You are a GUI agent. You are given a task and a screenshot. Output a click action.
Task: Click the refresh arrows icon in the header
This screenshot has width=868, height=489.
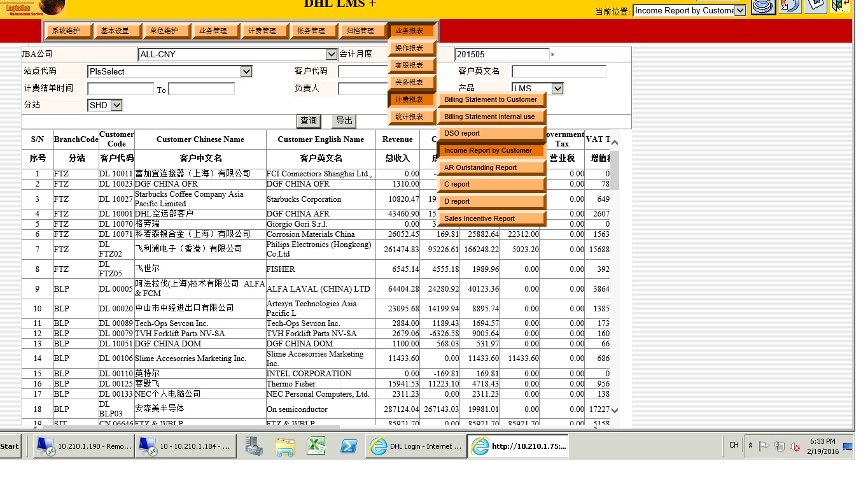(x=790, y=6)
